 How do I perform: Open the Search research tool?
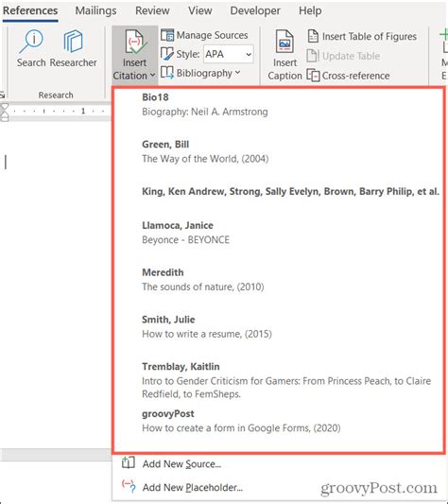coord(31,48)
